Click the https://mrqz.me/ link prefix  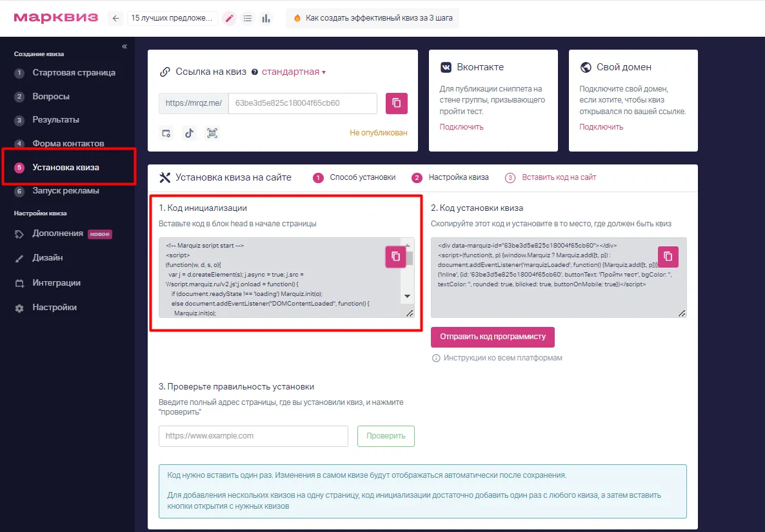pyautogui.click(x=194, y=103)
